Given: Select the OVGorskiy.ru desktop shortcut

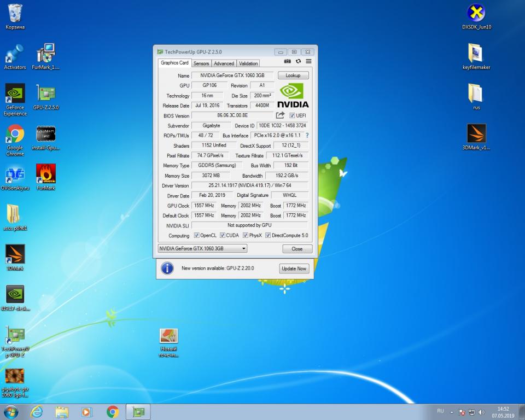Looking at the screenshot, I should pyautogui.click(x=15, y=178).
